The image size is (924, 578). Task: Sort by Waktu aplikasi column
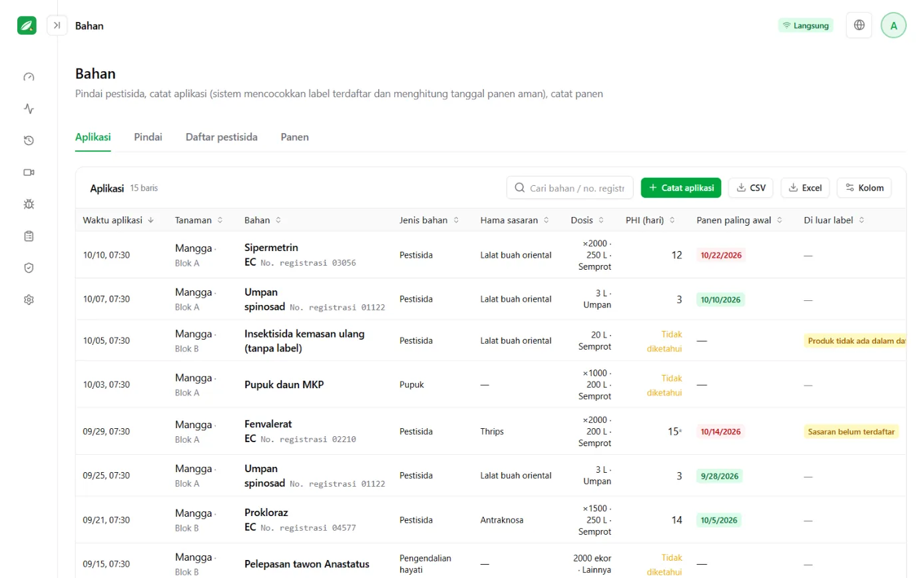118,220
